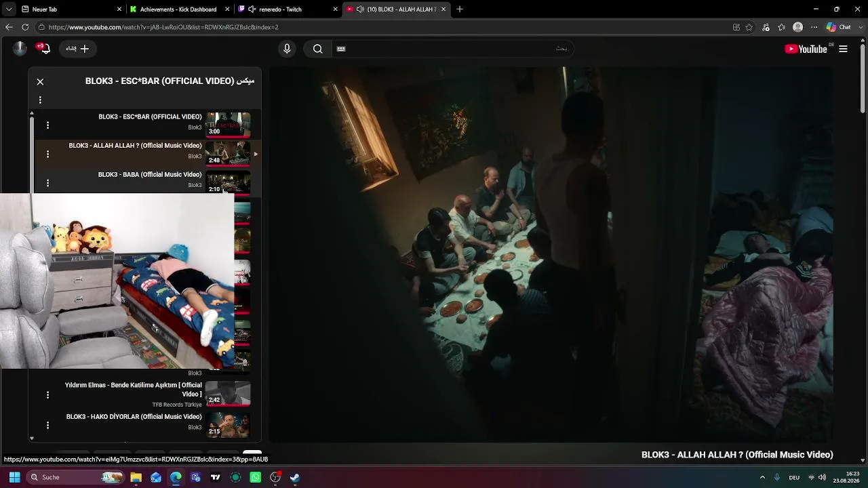This screenshot has width=868, height=488.
Task: Open browser settings and more menu
Action: [x=814, y=27]
